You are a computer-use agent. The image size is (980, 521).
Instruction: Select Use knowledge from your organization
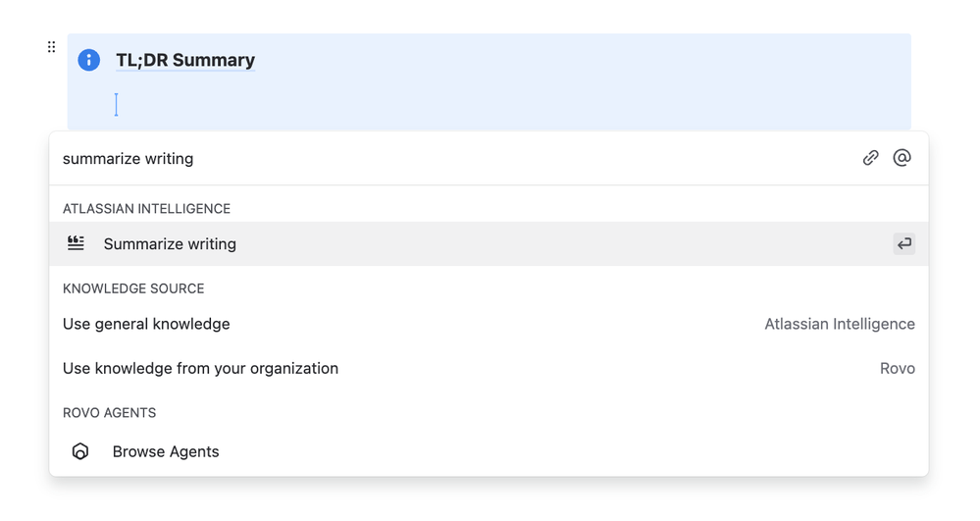pyautogui.click(x=200, y=368)
